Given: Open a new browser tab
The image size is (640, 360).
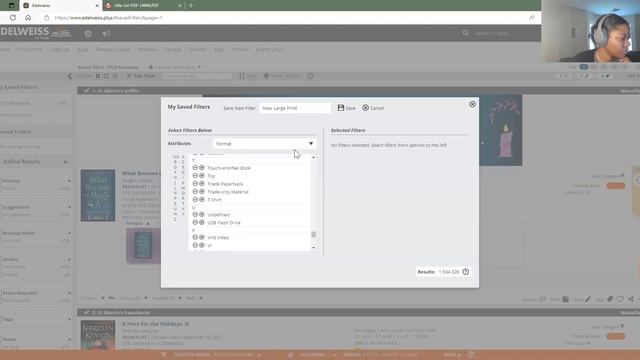Looking at the screenshot, I should tap(191, 5).
